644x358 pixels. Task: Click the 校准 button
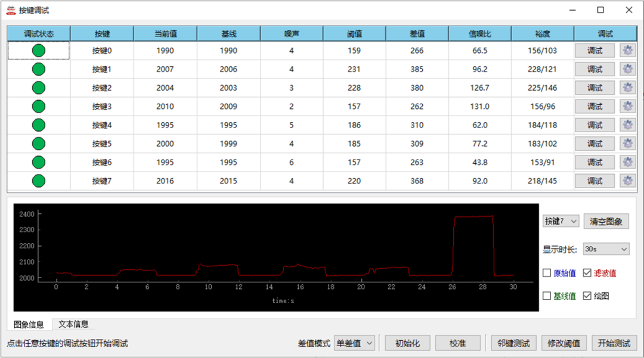tap(457, 343)
